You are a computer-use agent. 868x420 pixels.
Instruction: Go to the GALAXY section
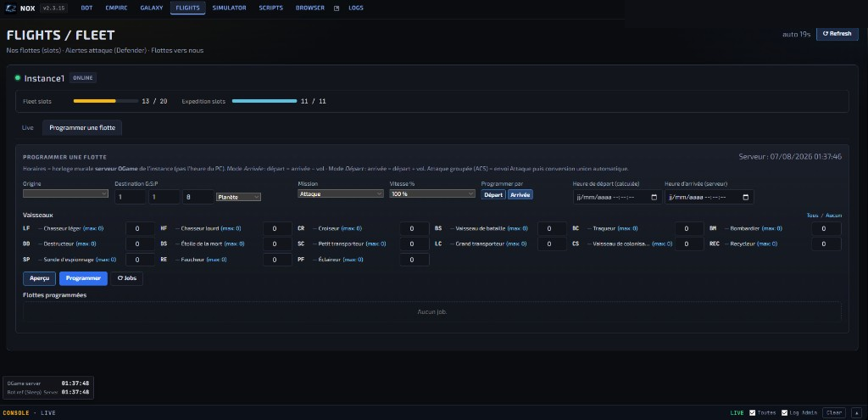click(x=152, y=8)
